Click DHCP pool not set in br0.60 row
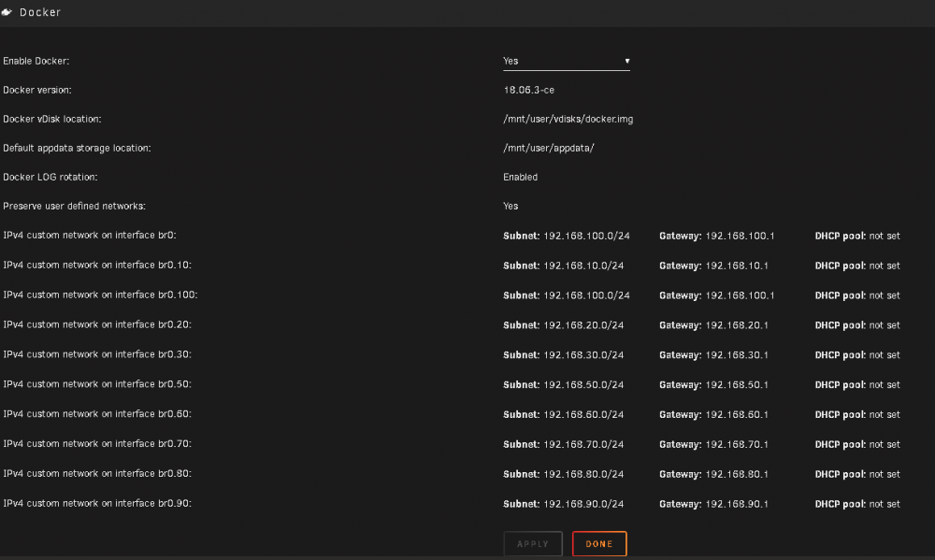This screenshot has width=935, height=560. tap(857, 415)
